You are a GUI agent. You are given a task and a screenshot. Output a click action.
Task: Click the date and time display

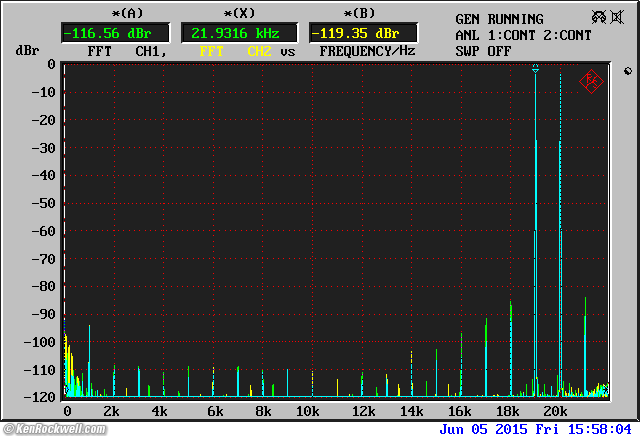535,428
